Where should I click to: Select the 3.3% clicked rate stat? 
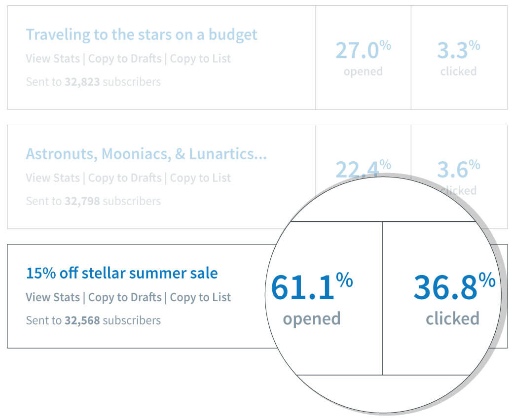(458, 54)
